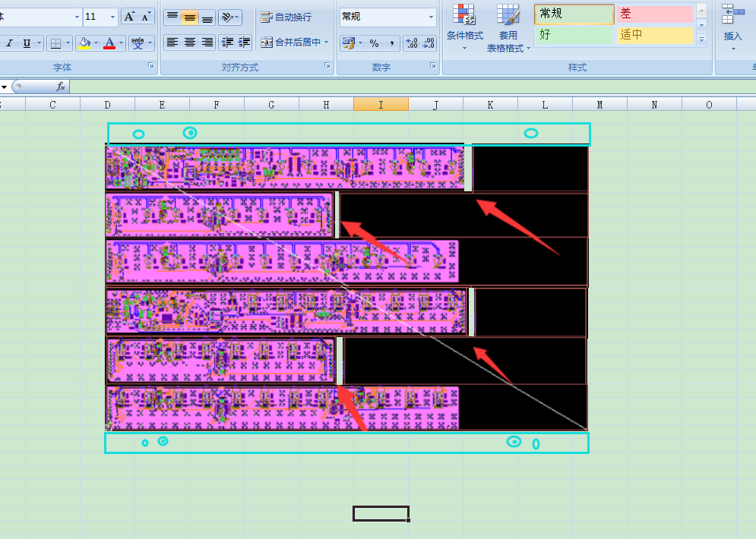
Task: Click the 自动换行 wrap text button
Action: click(286, 17)
